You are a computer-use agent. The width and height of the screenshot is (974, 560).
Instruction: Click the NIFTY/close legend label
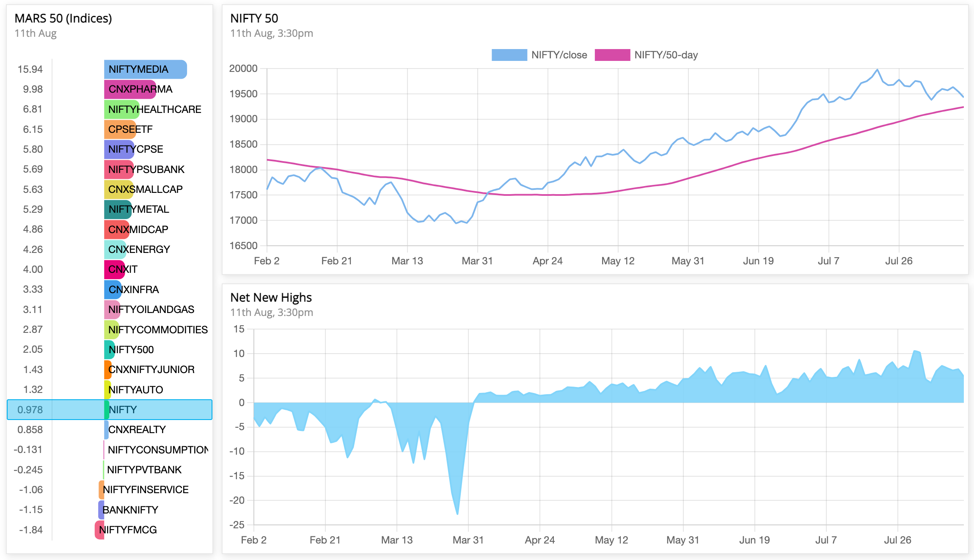559,55
